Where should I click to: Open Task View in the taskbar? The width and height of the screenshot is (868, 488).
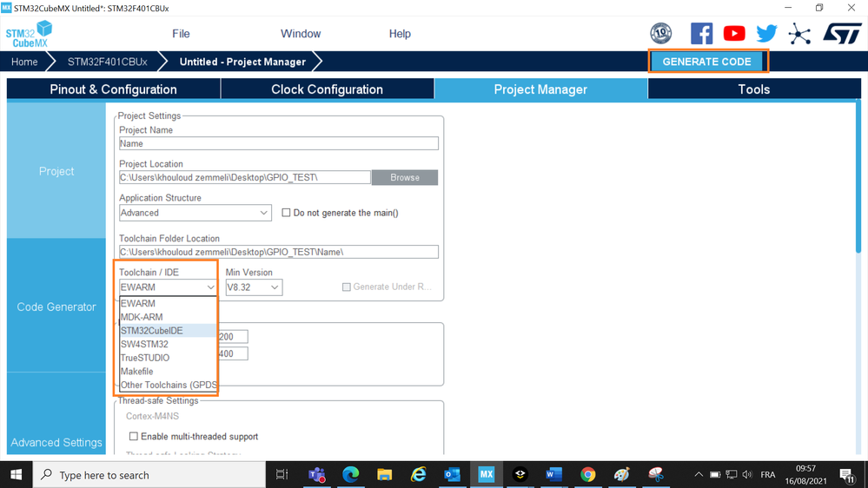(x=282, y=475)
